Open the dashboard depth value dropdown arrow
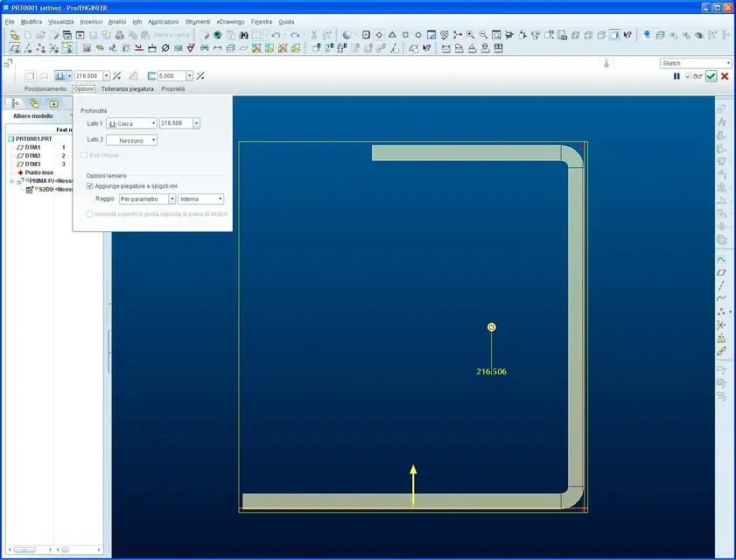The height and width of the screenshot is (560, 736). (107, 75)
